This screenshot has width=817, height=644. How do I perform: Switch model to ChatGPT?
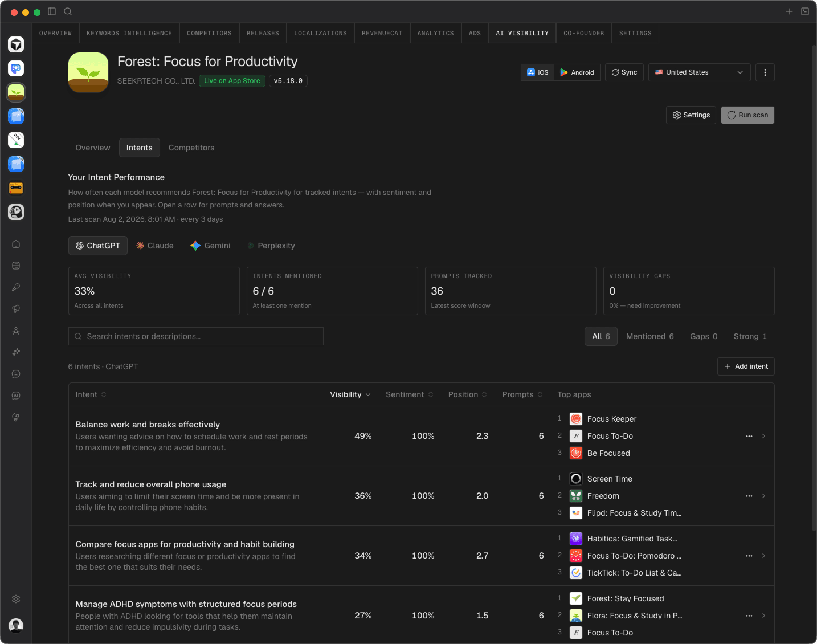pyautogui.click(x=98, y=246)
